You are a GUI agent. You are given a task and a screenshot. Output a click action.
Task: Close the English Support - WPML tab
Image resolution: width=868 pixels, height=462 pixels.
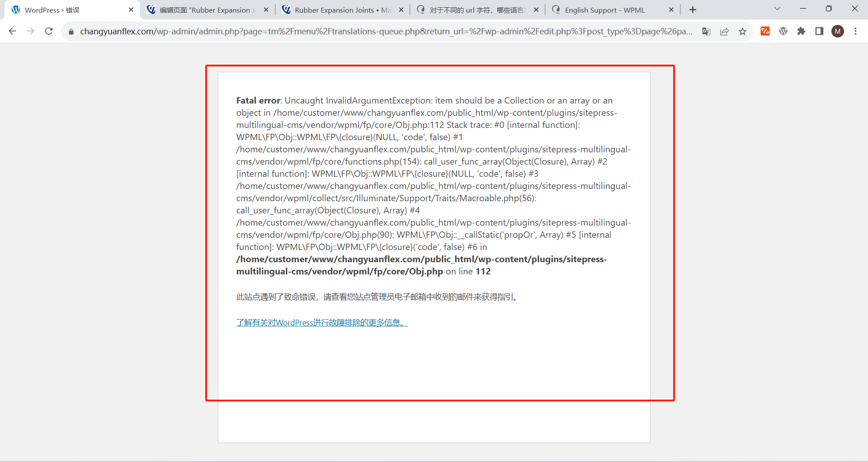[x=671, y=9]
